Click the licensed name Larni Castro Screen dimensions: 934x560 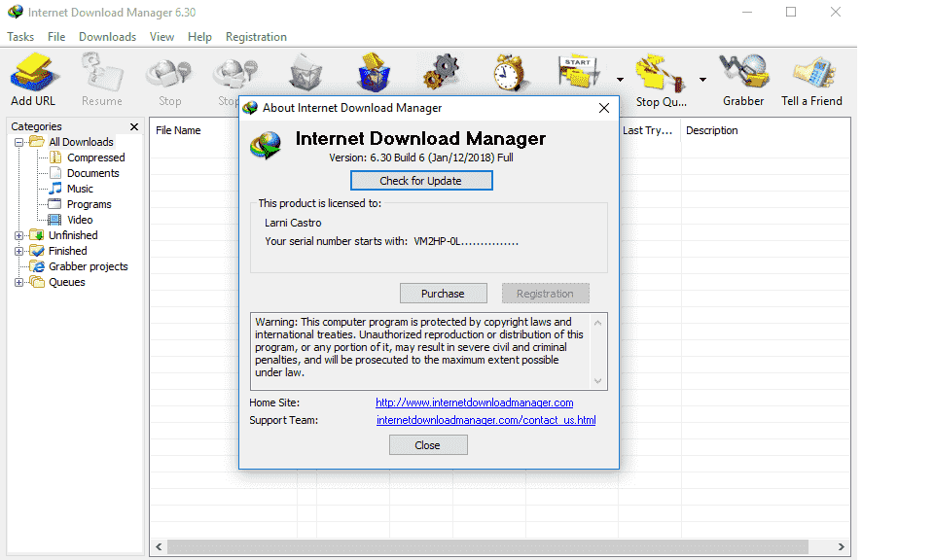(293, 224)
